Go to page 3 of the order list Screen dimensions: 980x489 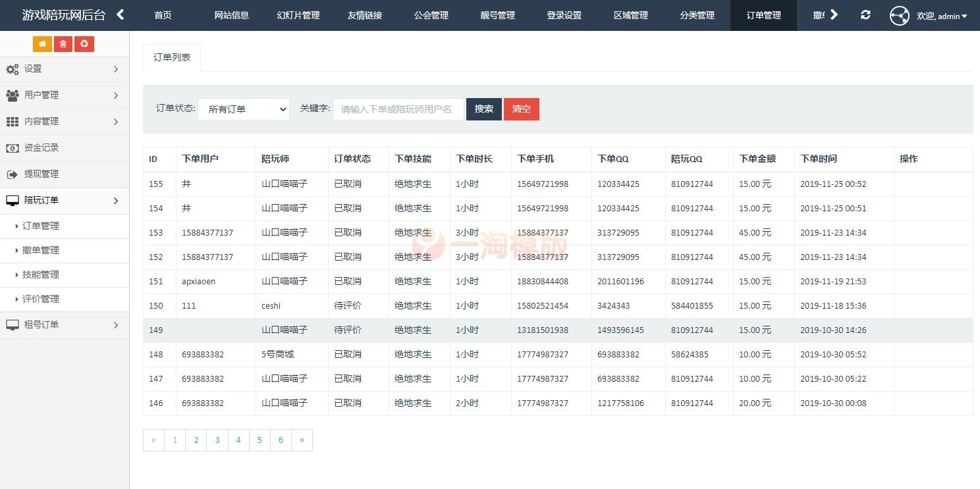(x=217, y=440)
